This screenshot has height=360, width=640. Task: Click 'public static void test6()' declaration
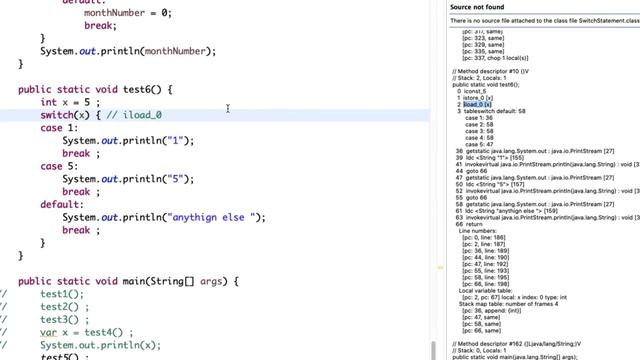click(95, 89)
